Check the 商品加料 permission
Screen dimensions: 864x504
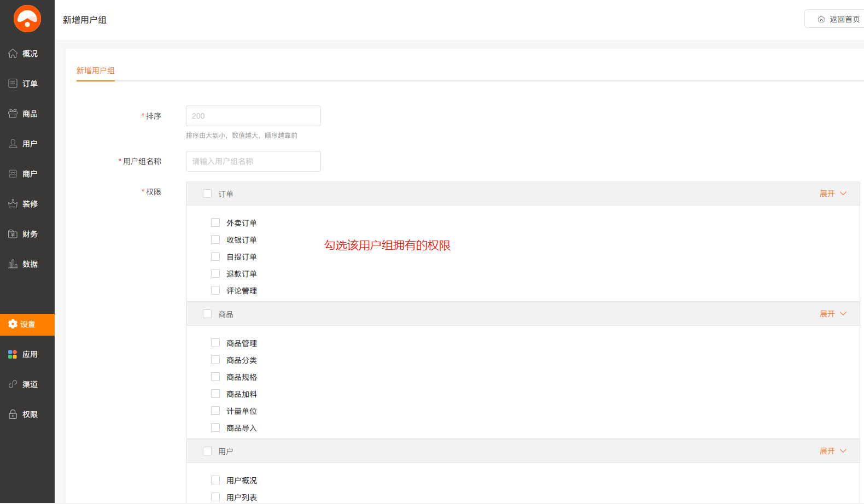[x=215, y=394]
